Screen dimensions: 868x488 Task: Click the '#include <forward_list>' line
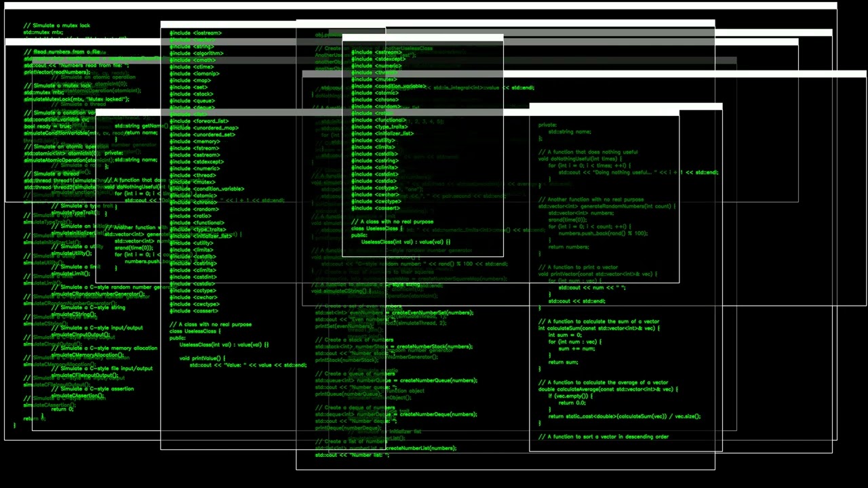click(199, 121)
